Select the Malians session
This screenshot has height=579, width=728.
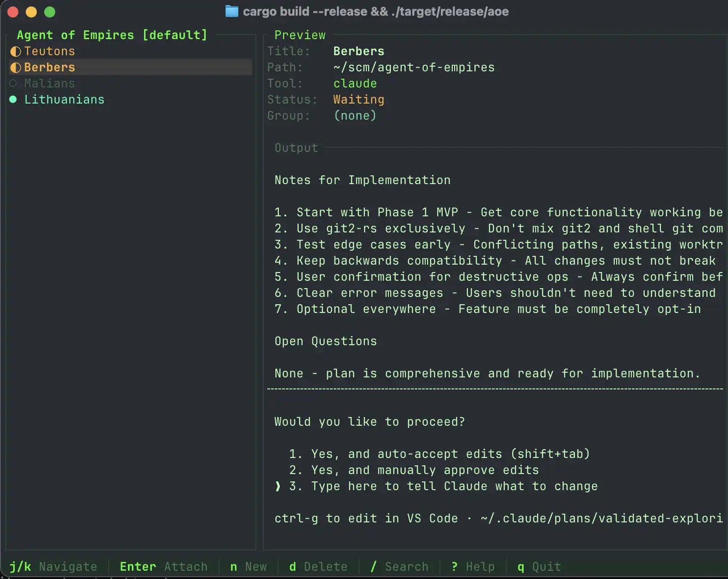(49, 83)
